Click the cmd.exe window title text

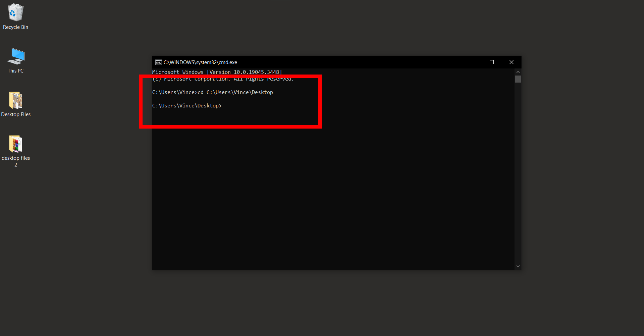click(200, 62)
